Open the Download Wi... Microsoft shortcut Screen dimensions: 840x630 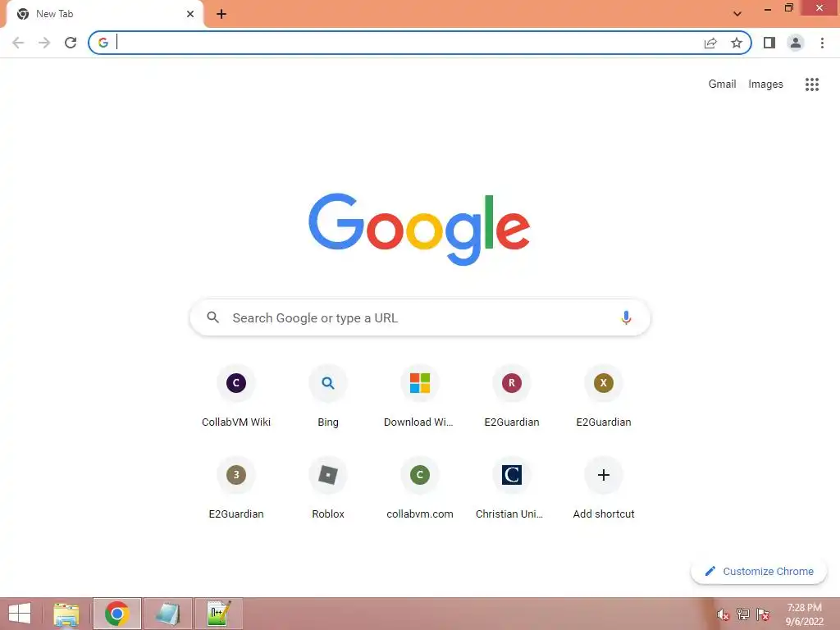point(420,396)
